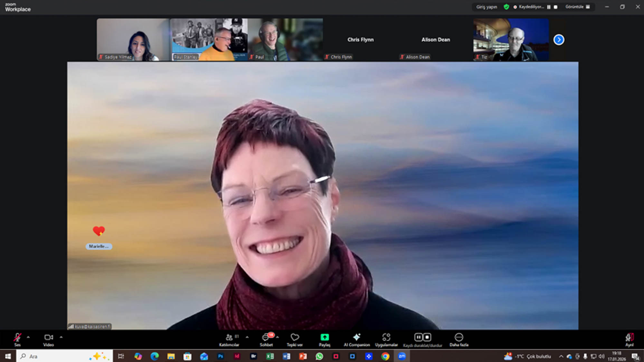644x362 pixels.
Task: Open the Görüntüle view menu
Action: 578,7
